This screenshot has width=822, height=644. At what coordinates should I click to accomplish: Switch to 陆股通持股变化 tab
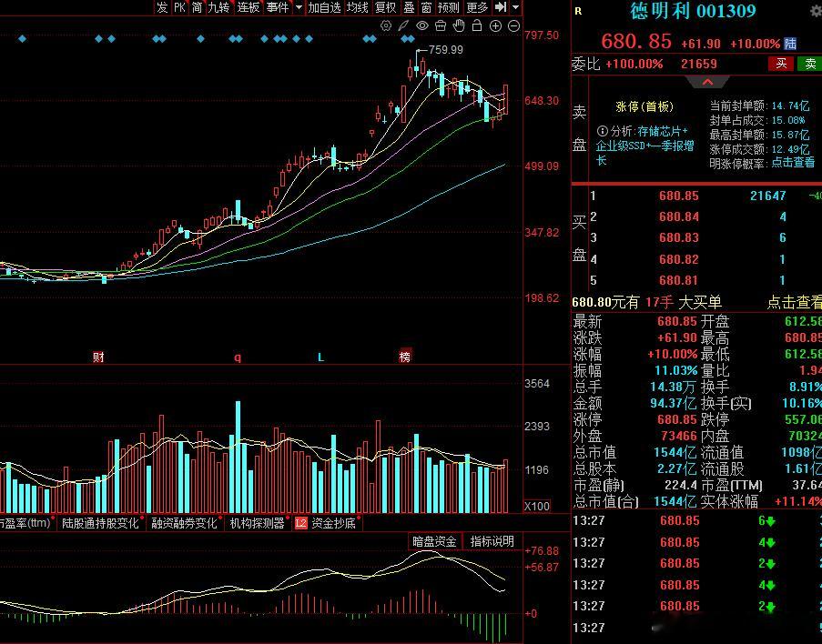tap(100, 523)
